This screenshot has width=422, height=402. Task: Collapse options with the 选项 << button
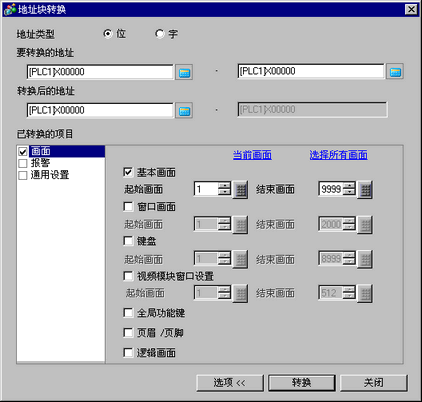click(x=230, y=383)
